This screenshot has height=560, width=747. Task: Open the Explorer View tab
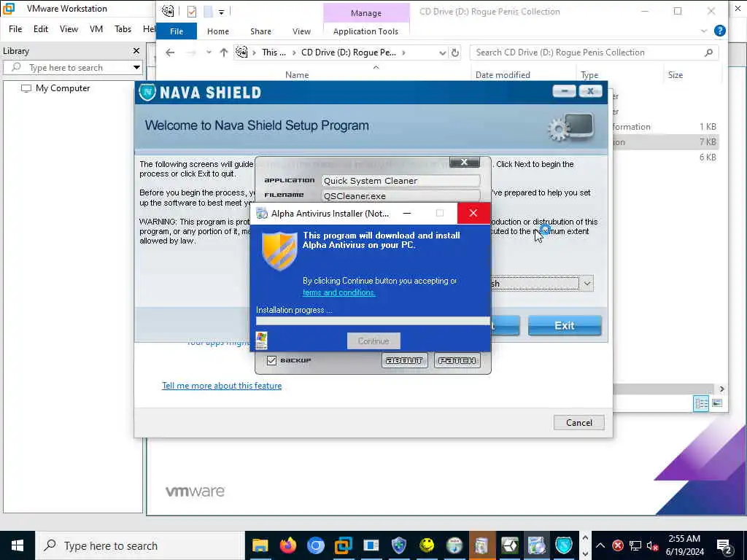(x=301, y=31)
